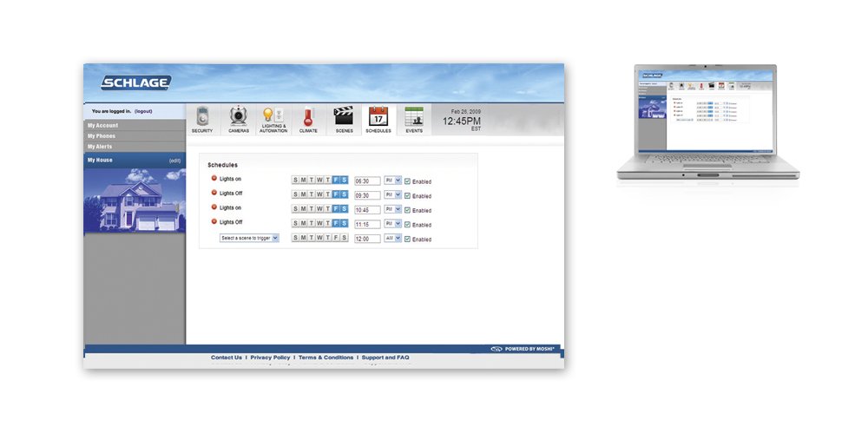Select the Lighting & Automation bulb icon
The width and height of the screenshot is (868, 427).
pyautogui.click(x=272, y=116)
